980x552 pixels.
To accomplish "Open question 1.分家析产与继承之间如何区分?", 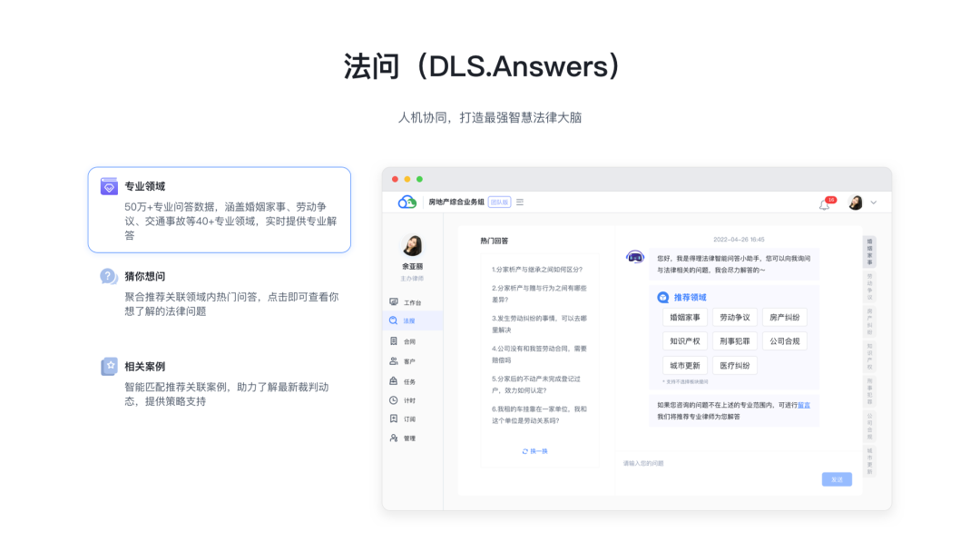I will coord(537,270).
